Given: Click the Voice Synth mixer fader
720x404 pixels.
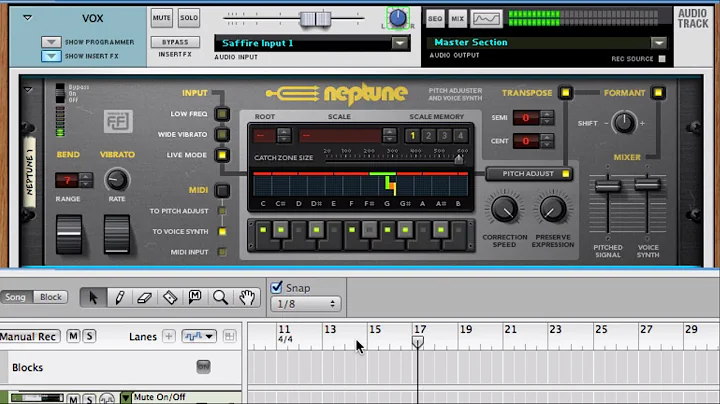Looking at the screenshot, I should tap(647, 185).
